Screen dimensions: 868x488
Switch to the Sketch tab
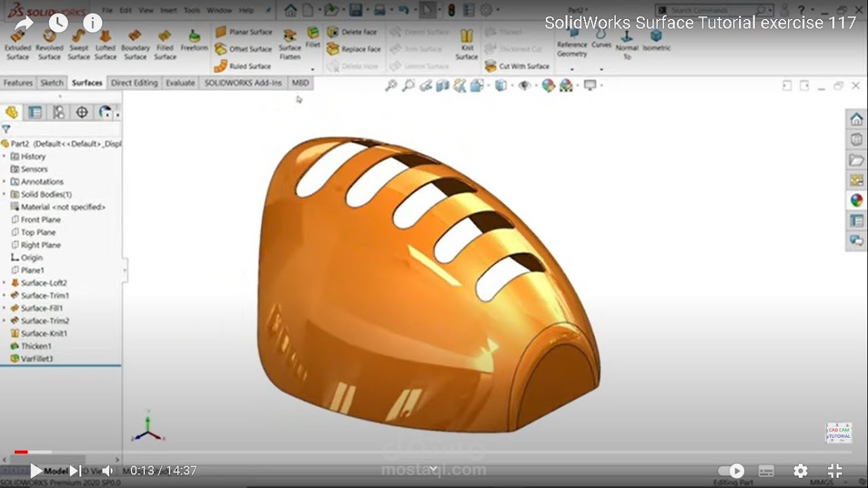coord(52,83)
